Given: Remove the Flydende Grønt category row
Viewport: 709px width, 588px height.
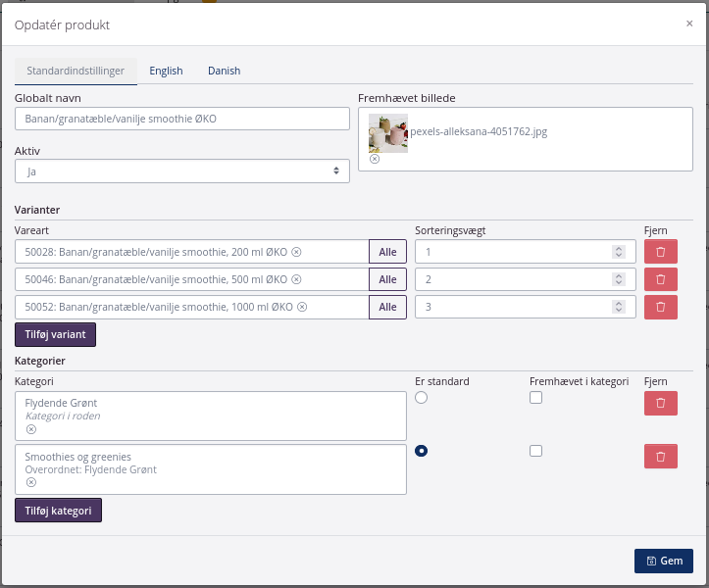Looking at the screenshot, I should pyautogui.click(x=660, y=403).
